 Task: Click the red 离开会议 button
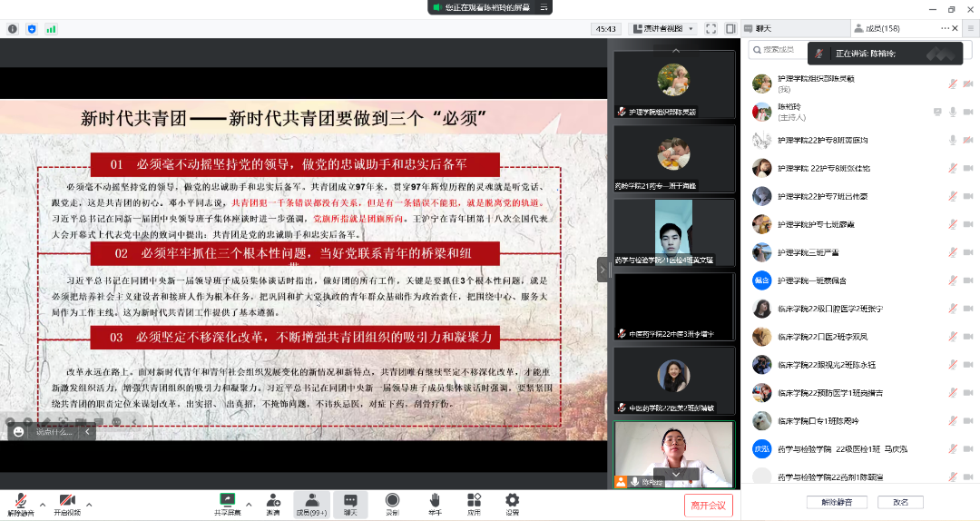708,506
